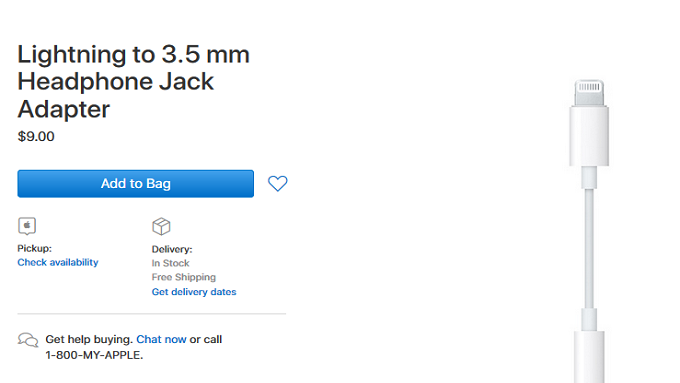Click the Get help buying text

click(89, 339)
